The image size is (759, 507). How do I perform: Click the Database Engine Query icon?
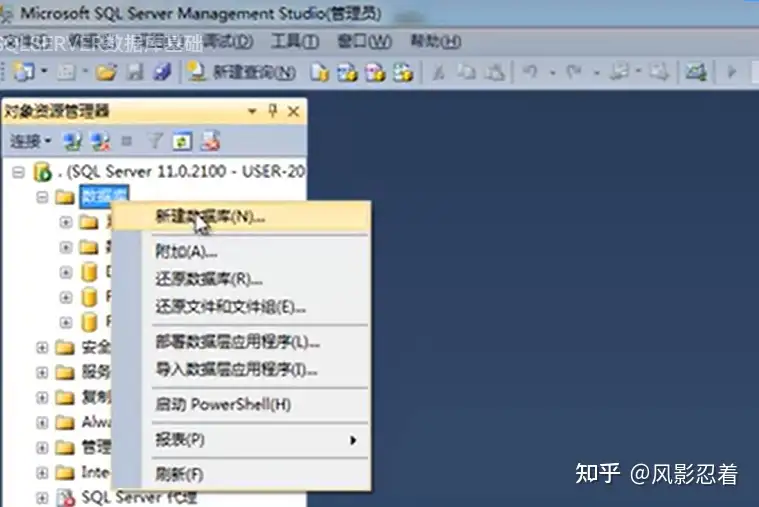click(319, 72)
